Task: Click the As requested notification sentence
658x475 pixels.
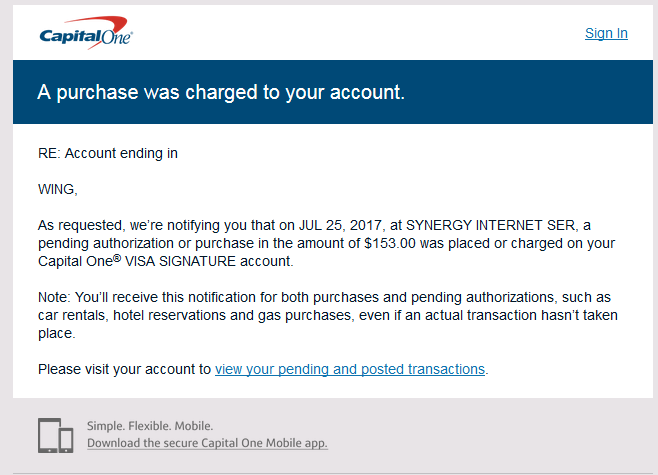Action: coord(326,243)
